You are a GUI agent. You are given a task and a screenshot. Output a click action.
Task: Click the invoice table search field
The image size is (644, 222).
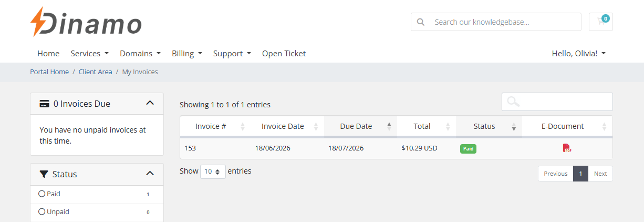[557, 102]
